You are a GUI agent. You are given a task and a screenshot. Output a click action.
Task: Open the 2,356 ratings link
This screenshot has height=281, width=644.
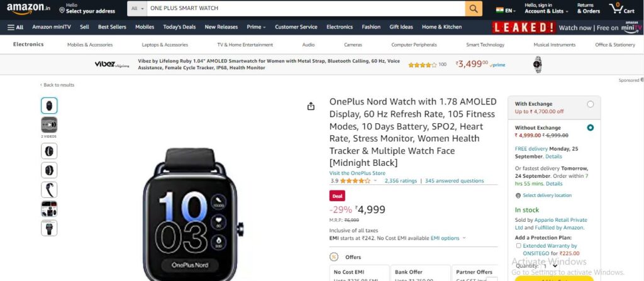point(401,181)
